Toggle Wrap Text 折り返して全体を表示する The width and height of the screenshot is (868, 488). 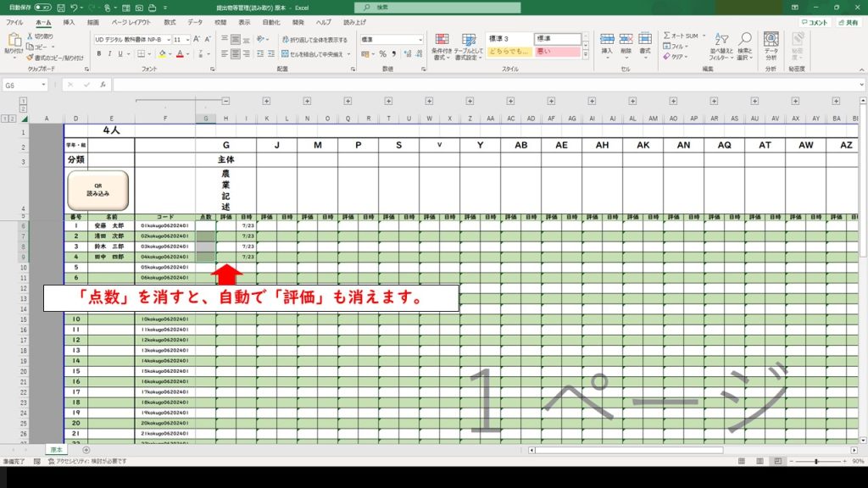(x=314, y=40)
